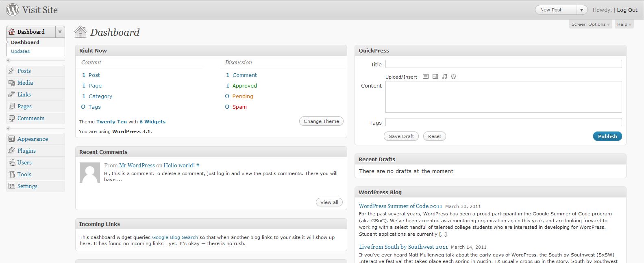Click the Plugins plug icon in sidebar
644x263 pixels.
[11, 151]
